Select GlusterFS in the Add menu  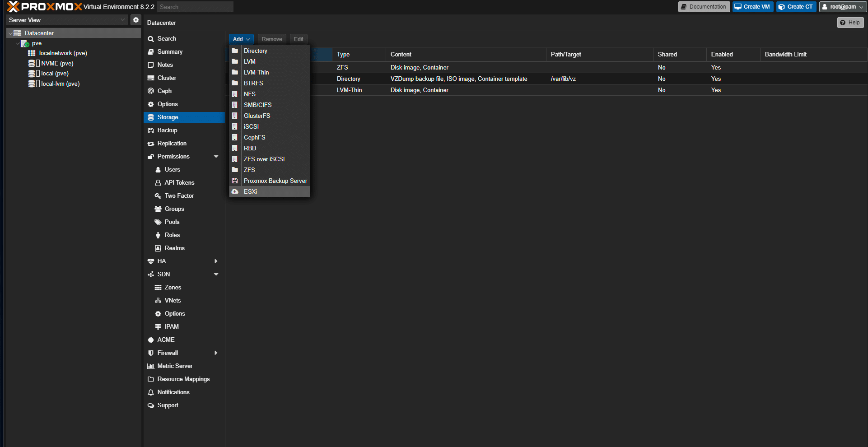[x=270, y=116]
